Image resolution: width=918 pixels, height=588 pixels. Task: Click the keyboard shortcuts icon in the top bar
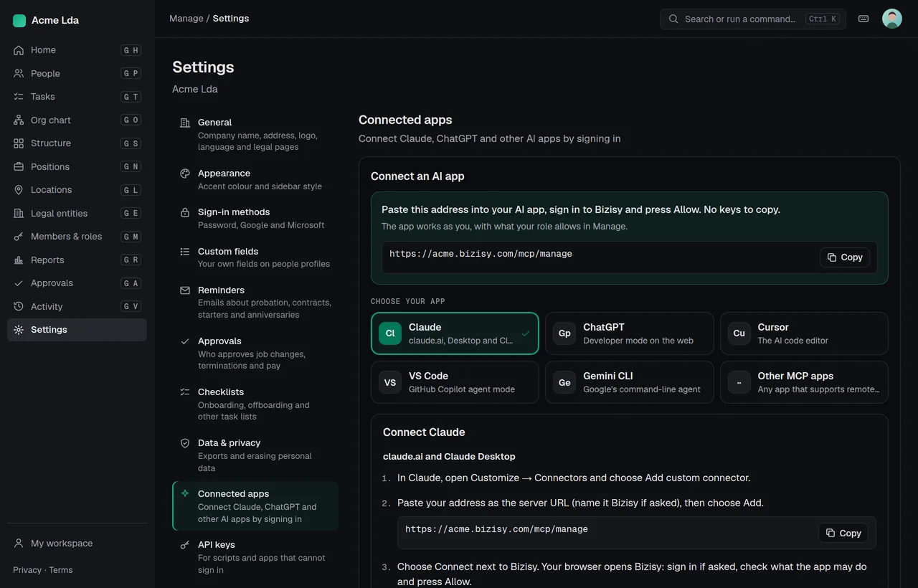coord(863,19)
